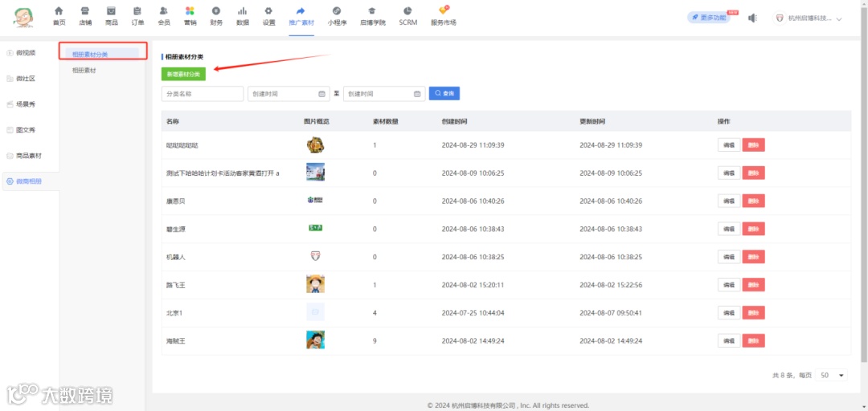868x411 pixels.
Task: Open the 商品 products section
Action: pyautogui.click(x=111, y=17)
